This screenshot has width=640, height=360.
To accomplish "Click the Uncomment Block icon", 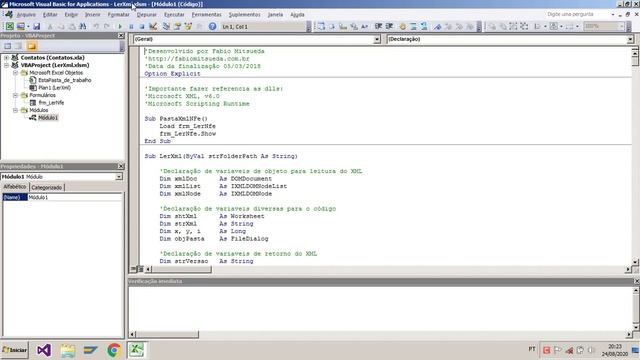I will (424, 27).
